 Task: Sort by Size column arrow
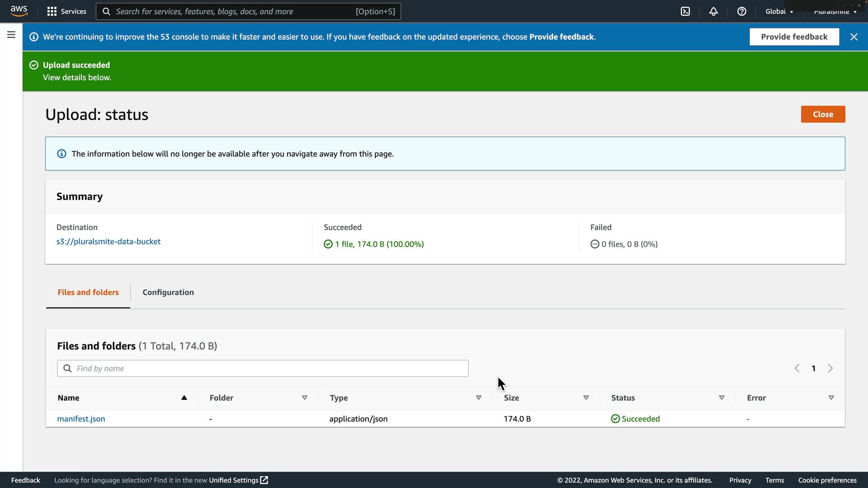[x=586, y=398]
